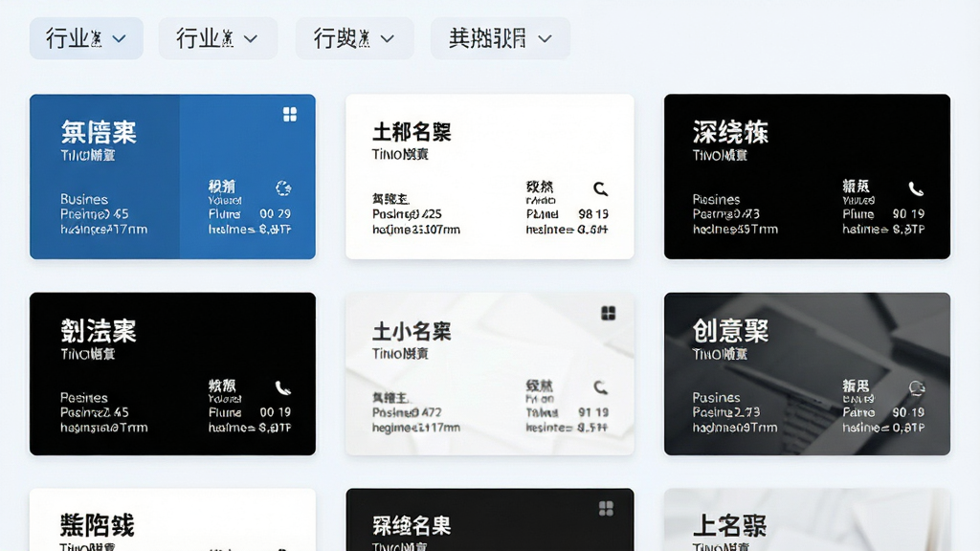Viewport: 980px width, 551px height.
Task: Open the bottom-row black card template
Action: [x=489, y=519]
